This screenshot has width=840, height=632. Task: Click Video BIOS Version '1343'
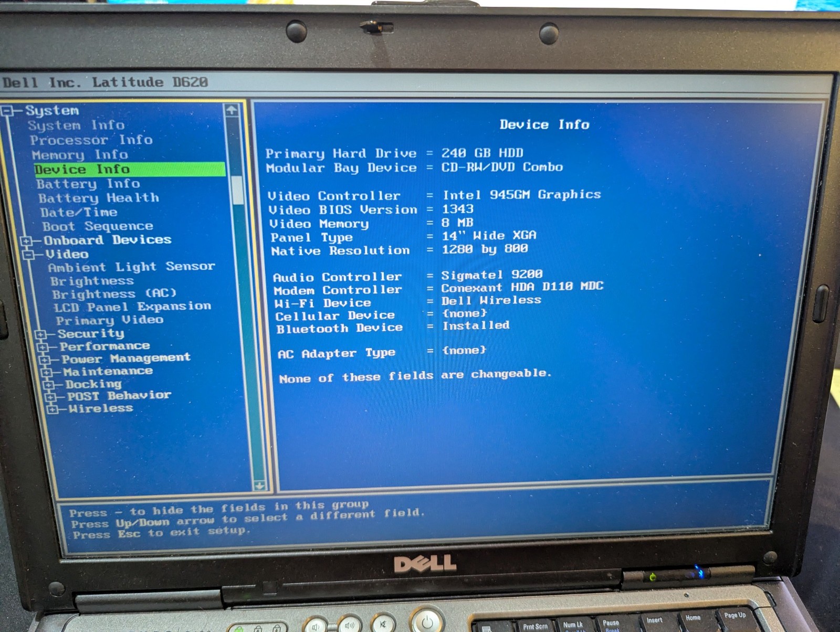pyautogui.click(x=458, y=209)
